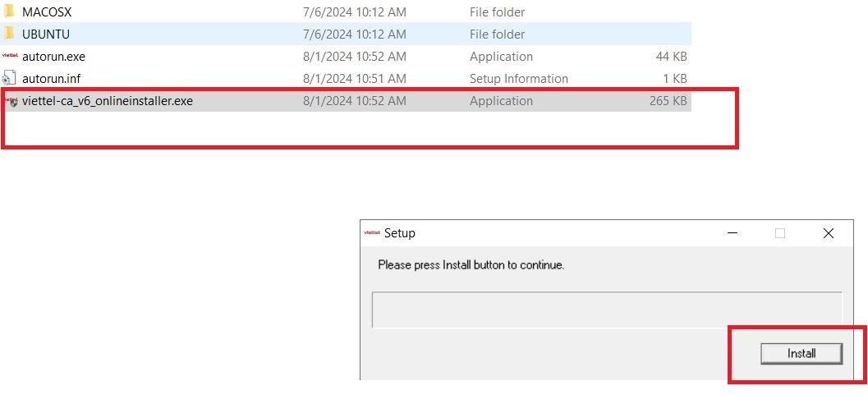Minimize the Setup dialog
Image resolution: width=868 pixels, height=395 pixels.
[732, 233]
